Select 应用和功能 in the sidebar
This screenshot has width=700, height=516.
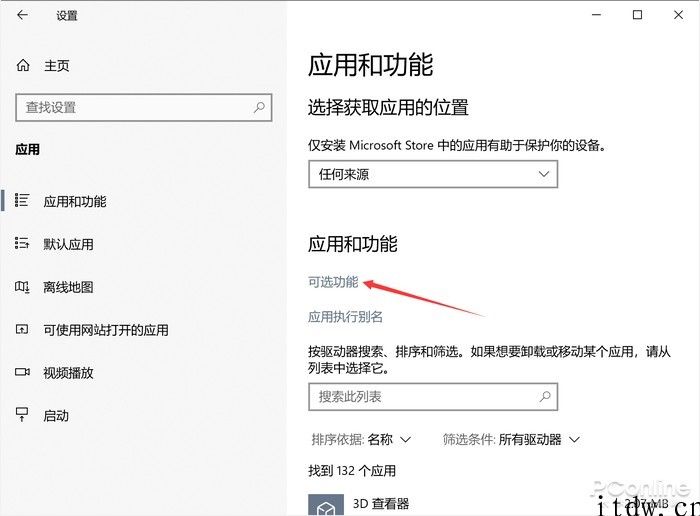[x=75, y=201]
